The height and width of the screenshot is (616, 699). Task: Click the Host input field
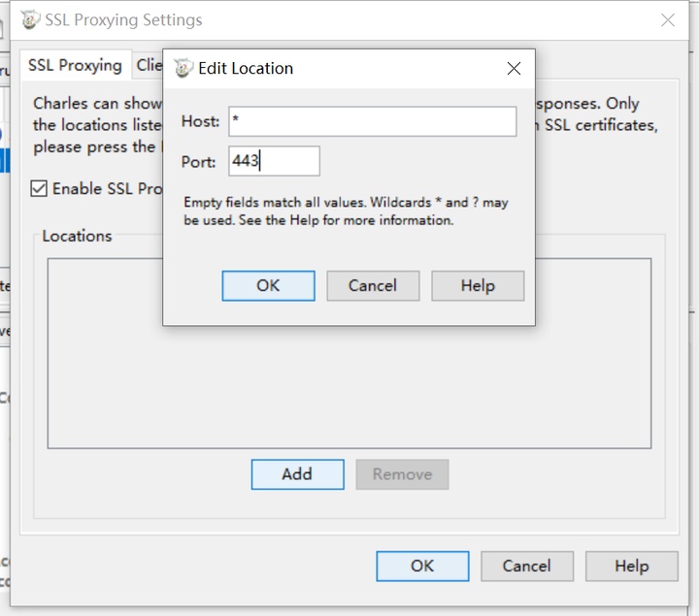click(372, 121)
